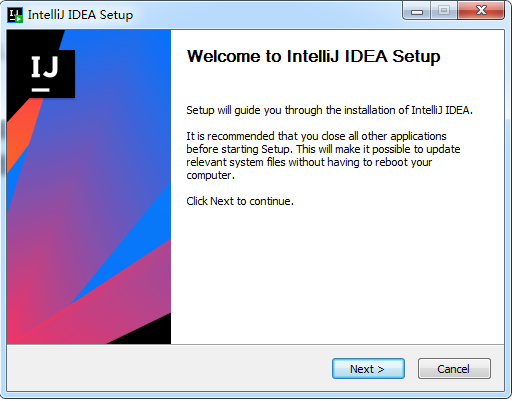512x401 pixels.
Task: Click the 'Setup will guide you' sentence
Action: pyautogui.click(x=329, y=110)
